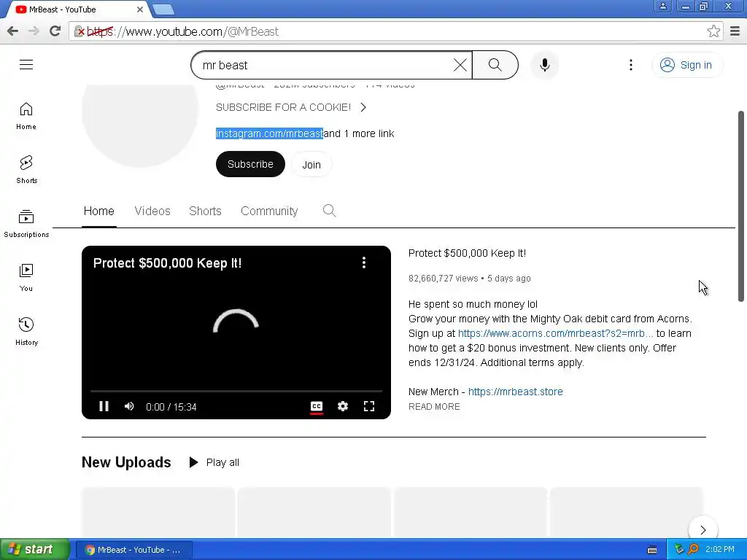Viewport: 747px width, 560px height.
Task: Open YouTube settings three-dot menu
Action: point(631,65)
